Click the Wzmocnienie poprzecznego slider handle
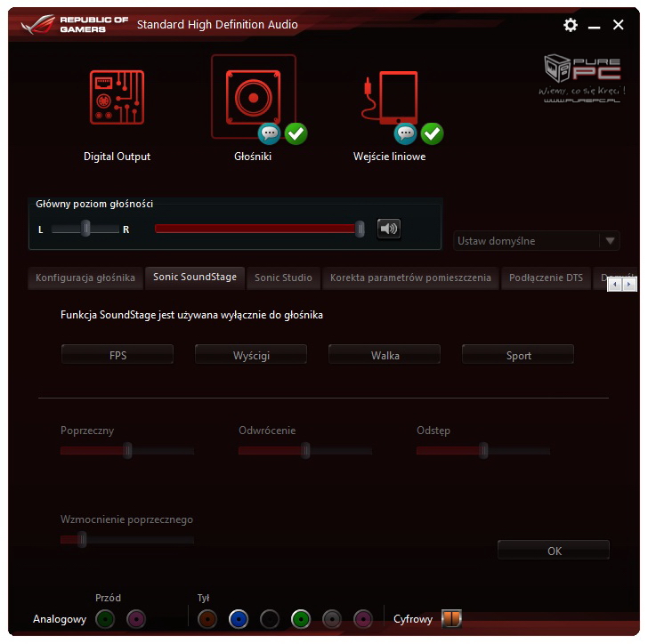This screenshot has width=648, height=644. (x=82, y=540)
